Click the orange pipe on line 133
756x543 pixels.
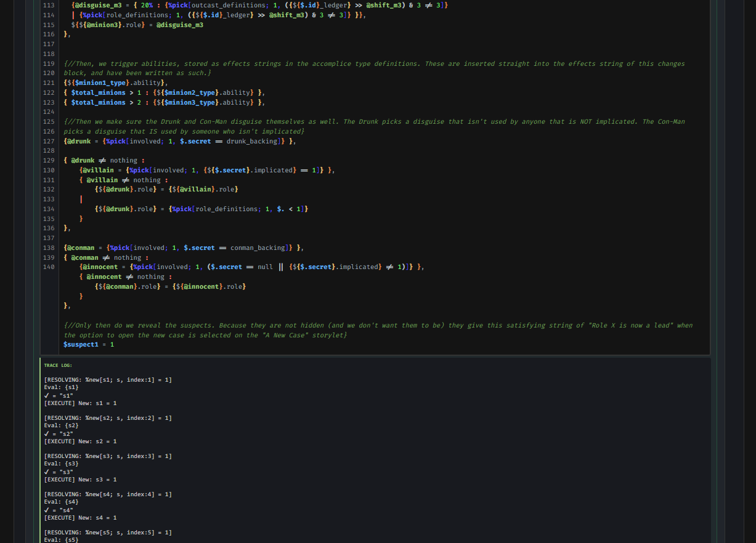[81, 199]
